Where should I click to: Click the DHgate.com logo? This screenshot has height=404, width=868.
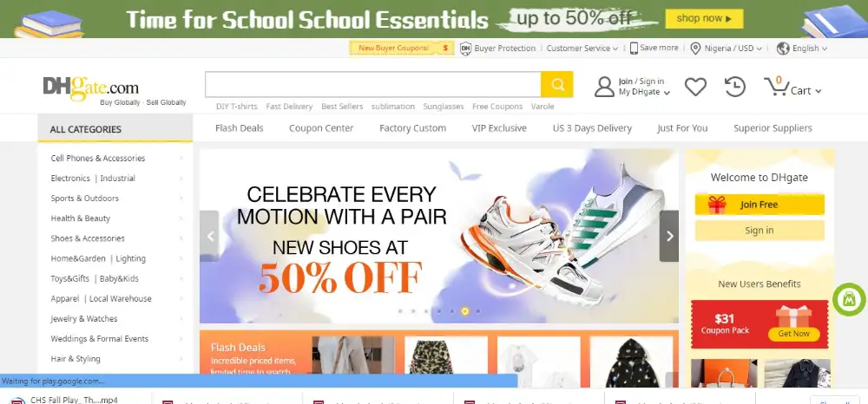[x=91, y=88]
